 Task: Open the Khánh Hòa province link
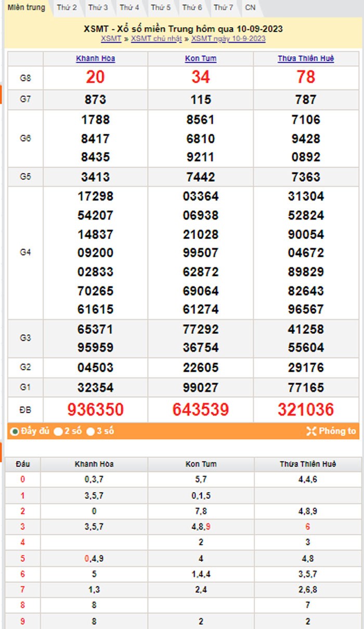95,59
